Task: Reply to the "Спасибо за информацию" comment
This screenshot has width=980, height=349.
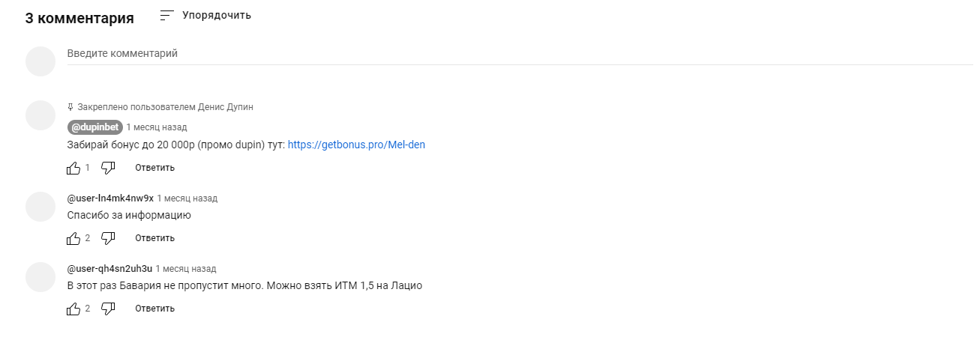Action: click(x=154, y=238)
